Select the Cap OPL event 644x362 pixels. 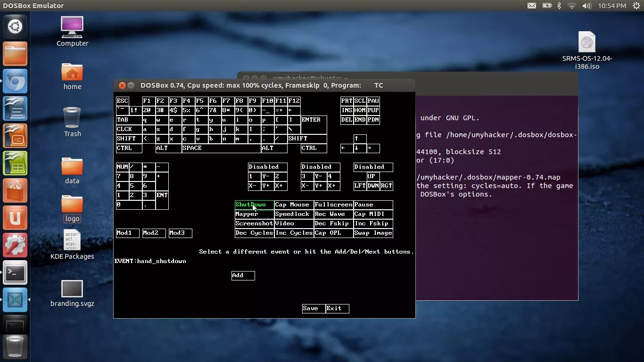(333, 233)
